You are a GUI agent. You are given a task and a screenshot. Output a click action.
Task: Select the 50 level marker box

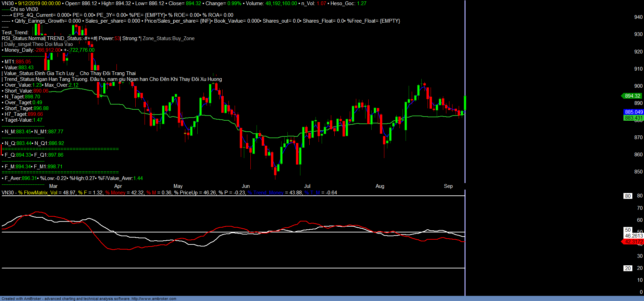pos(628,230)
